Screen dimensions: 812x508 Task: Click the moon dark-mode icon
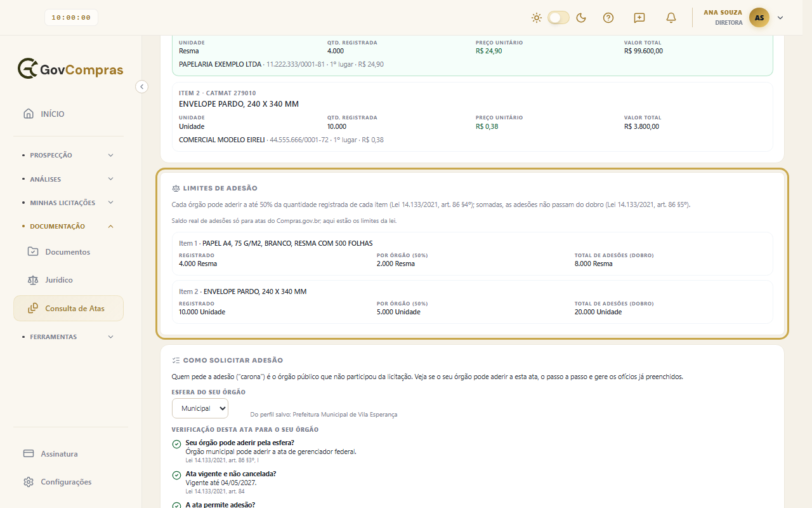pos(581,18)
